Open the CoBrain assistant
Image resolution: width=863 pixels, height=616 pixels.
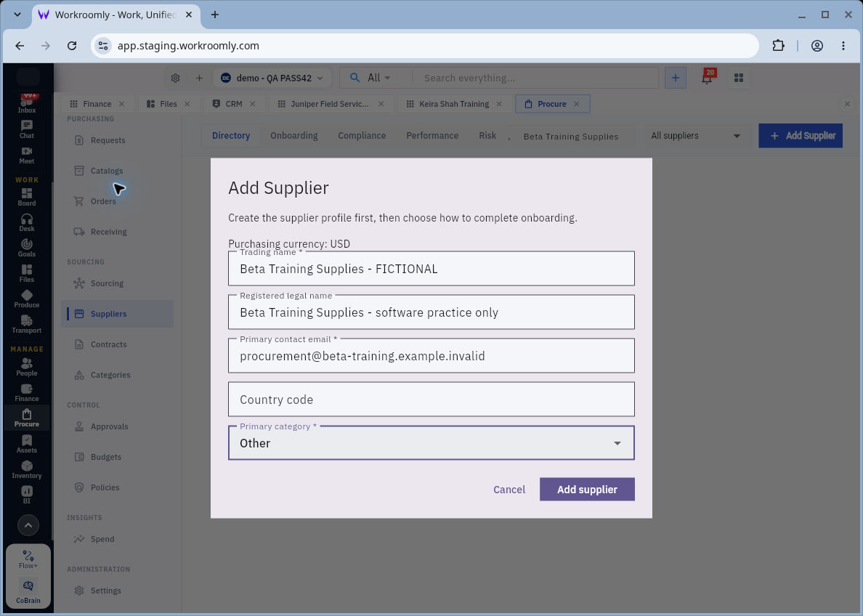pos(28,592)
